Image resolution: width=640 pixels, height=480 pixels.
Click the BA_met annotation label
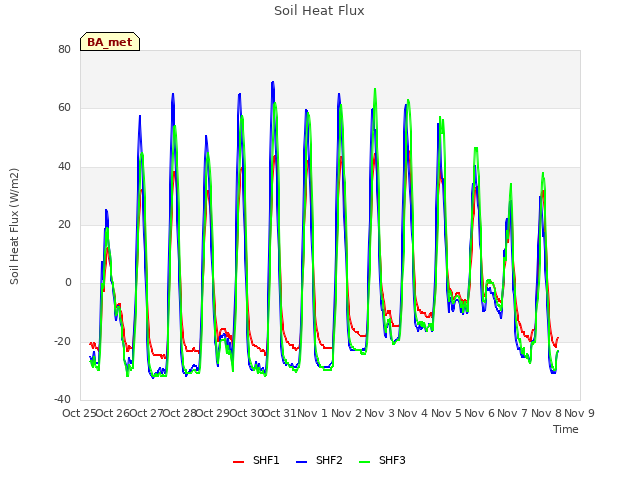point(110,42)
